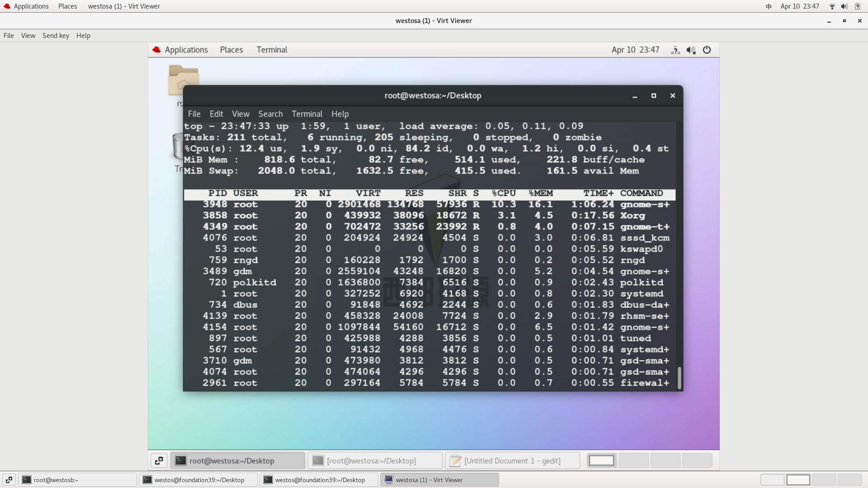Screen dimensions: 868x488
Task: Open the Virt Viewer View menu
Action: coord(28,36)
